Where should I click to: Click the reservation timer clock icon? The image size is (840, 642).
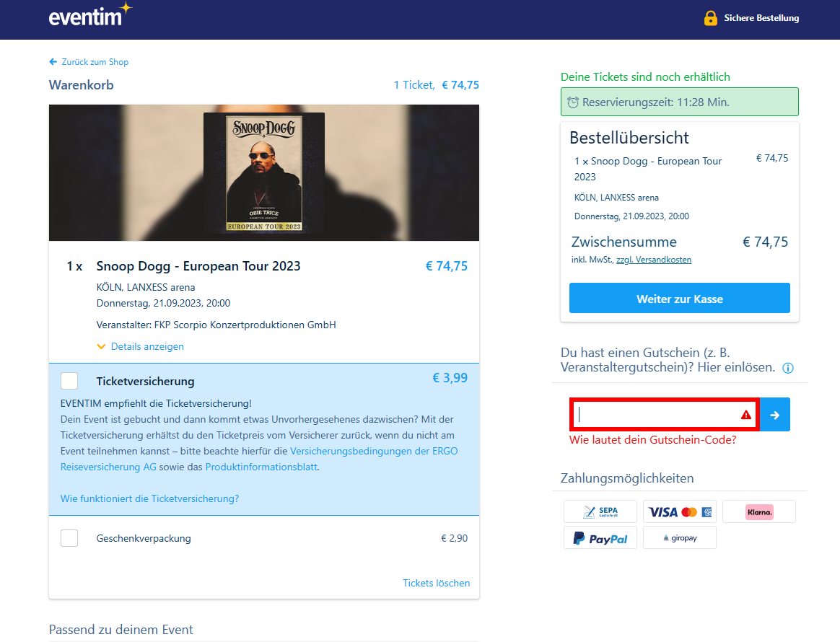pos(573,102)
